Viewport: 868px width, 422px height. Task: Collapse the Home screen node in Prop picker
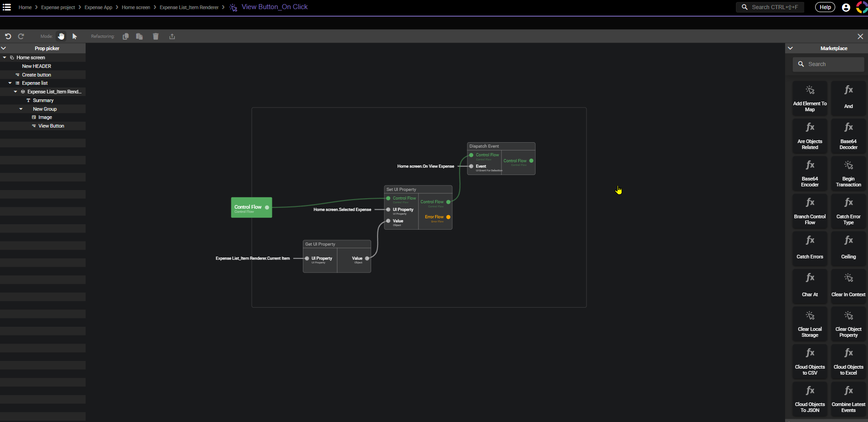click(x=5, y=57)
